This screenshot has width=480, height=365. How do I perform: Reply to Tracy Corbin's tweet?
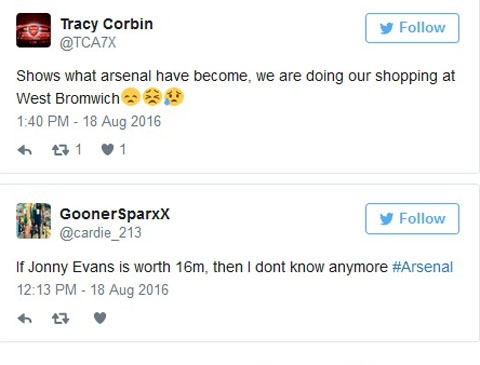pos(25,150)
